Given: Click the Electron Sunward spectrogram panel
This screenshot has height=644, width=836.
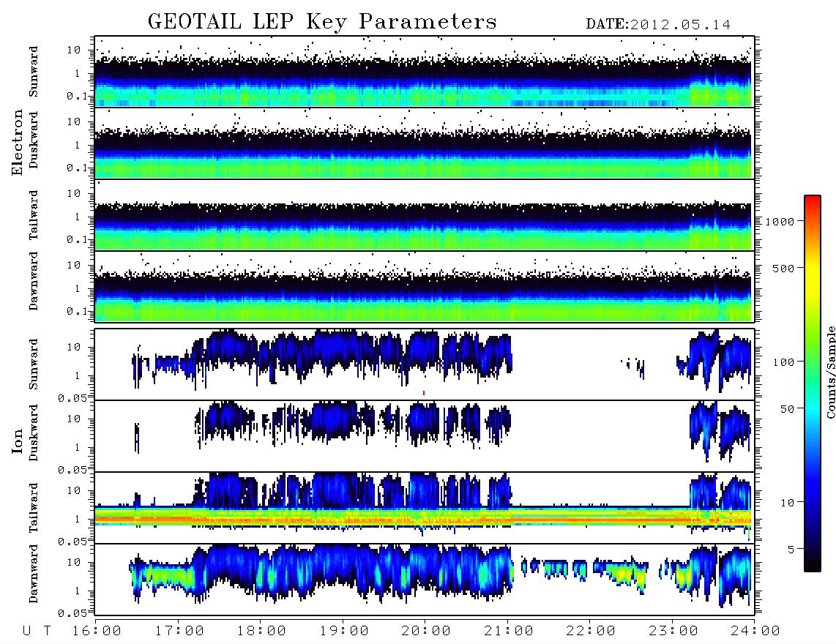Looking at the screenshot, I should point(425,72).
